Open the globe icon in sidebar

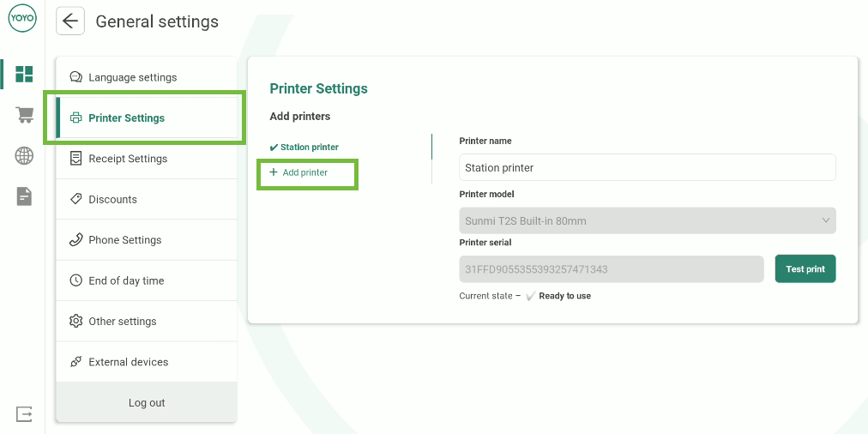tap(24, 155)
